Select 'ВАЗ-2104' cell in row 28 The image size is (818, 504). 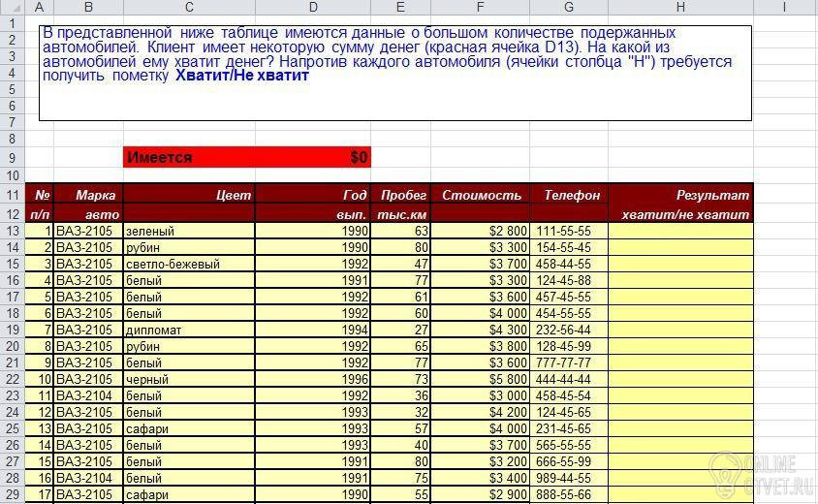pyautogui.click(x=89, y=479)
